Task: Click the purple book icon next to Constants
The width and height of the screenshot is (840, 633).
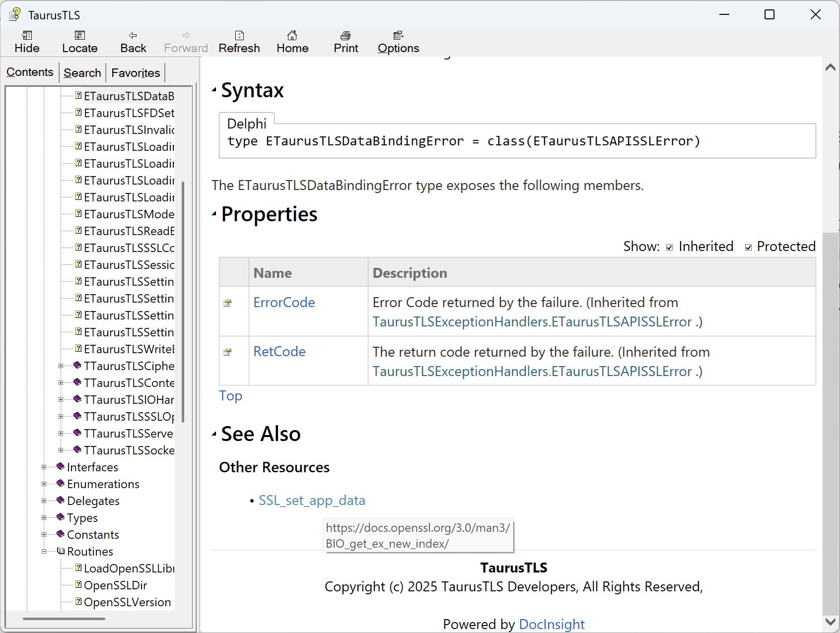Action: click(61, 534)
